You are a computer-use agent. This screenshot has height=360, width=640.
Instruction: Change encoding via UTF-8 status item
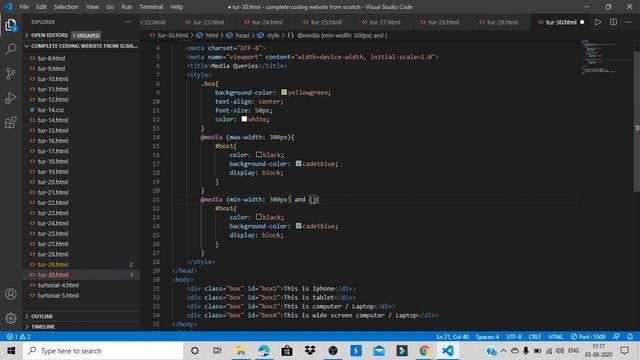click(x=514, y=337)
